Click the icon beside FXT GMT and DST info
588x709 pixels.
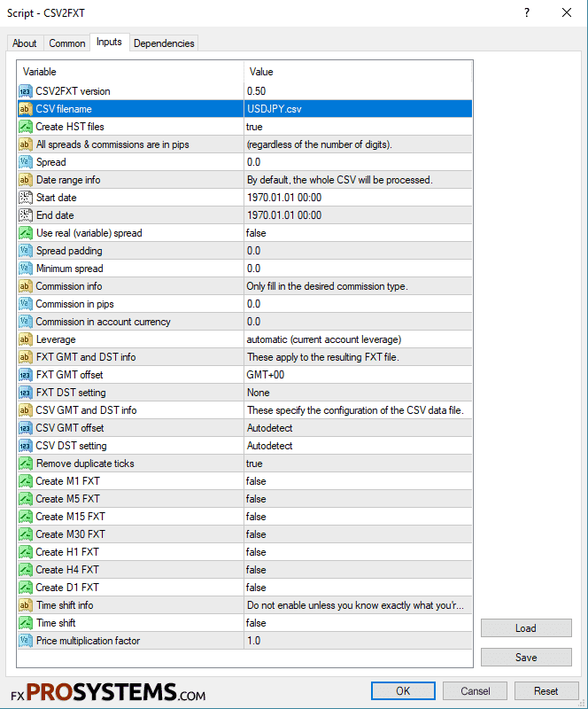tap(26, 357)
